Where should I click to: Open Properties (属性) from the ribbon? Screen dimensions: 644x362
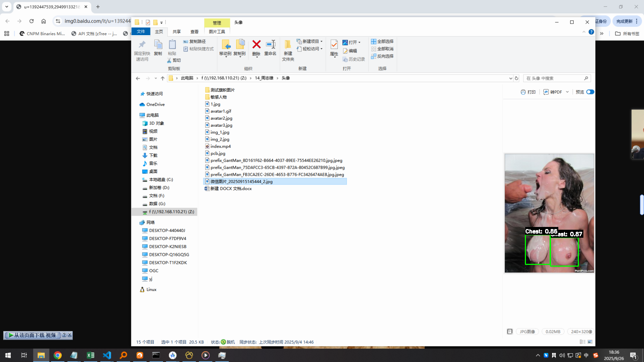(334, 48)
